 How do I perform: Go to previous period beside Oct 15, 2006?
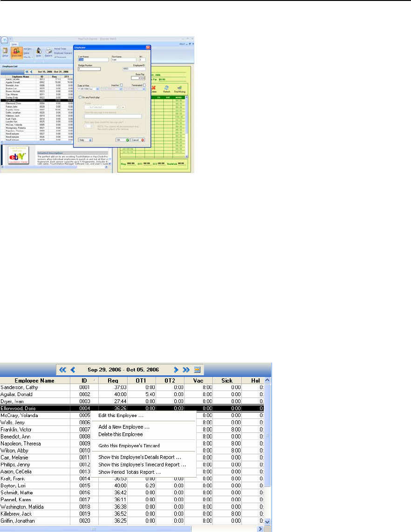click(31, 72)
